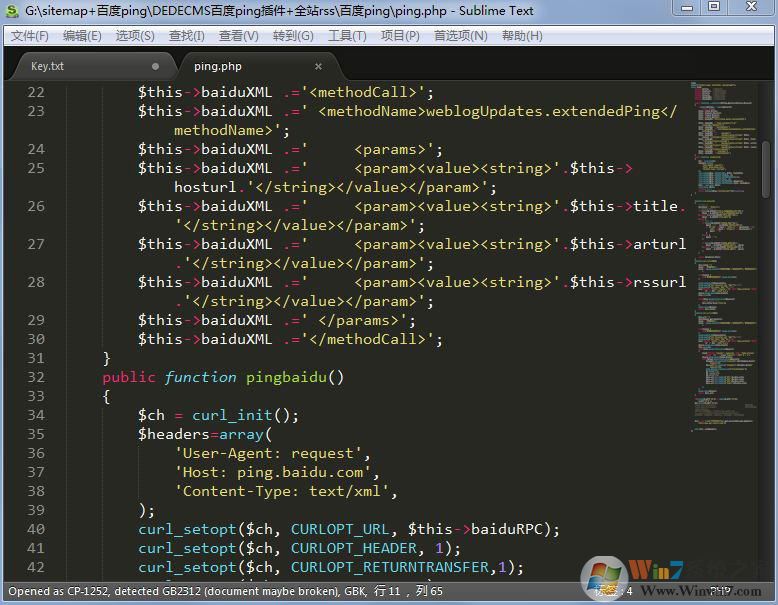This screenshot has width=778, height=605.
Task: Click the vertical scrollbar thumb
Action: point(767,168)
